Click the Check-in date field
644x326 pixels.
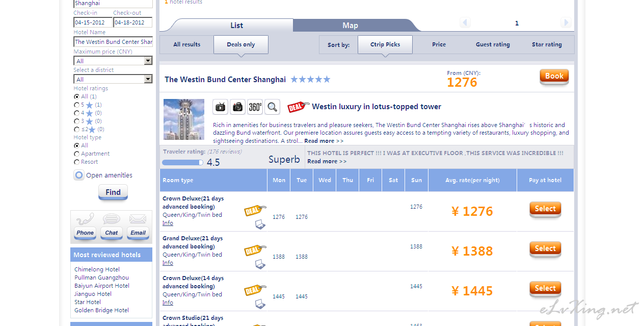coord(93,22)
